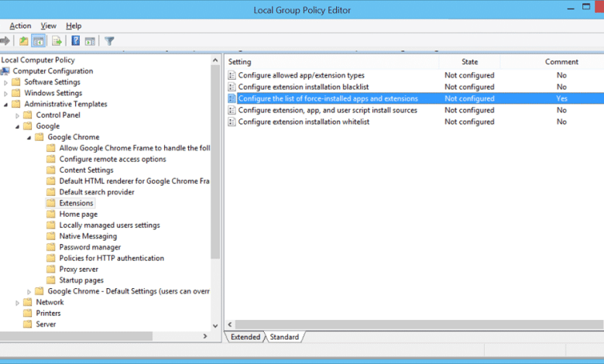
Task: Collapse the Administrative Templates node
Action: click(5, 105)
